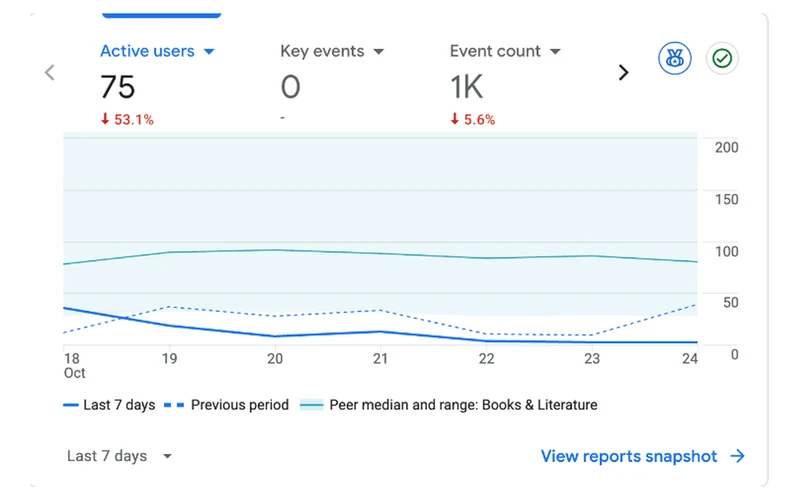800x500 pixels.
Task: Select the Event count value 1K
Action: [x=466, y=87]
